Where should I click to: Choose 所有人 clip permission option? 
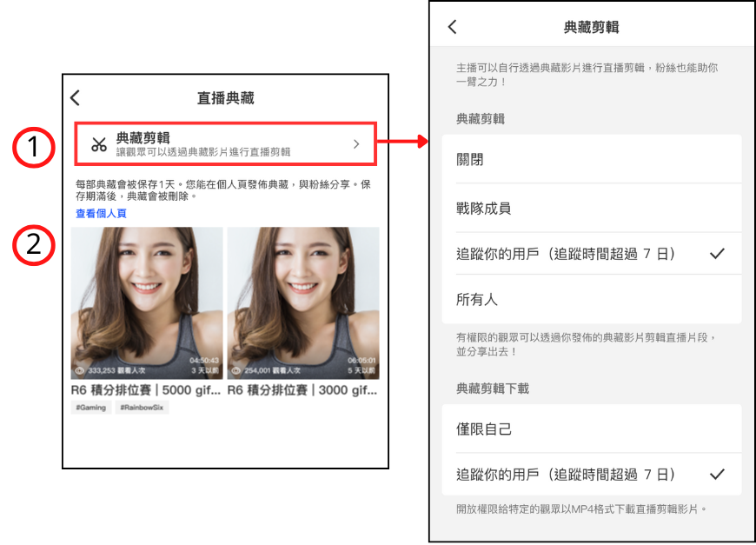591,300
